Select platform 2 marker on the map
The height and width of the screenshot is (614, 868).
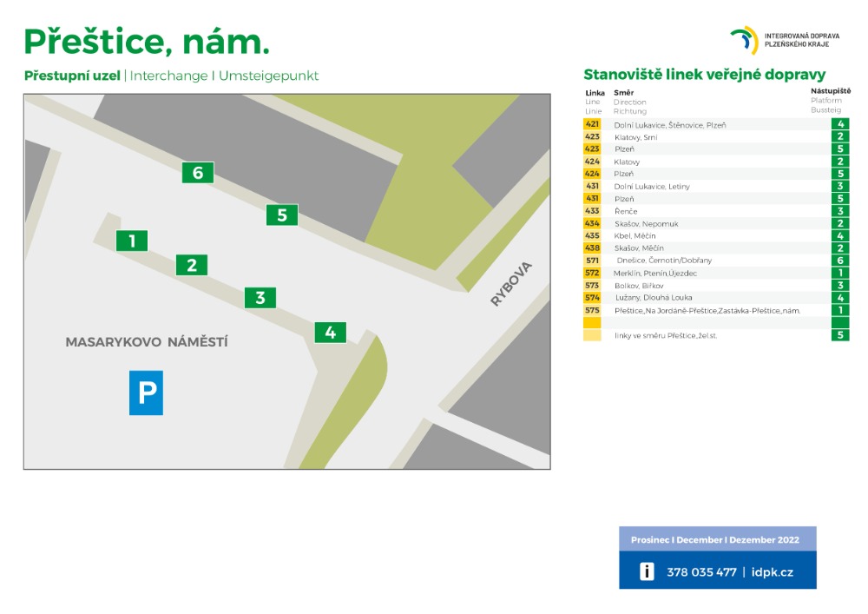pos(192,265)
